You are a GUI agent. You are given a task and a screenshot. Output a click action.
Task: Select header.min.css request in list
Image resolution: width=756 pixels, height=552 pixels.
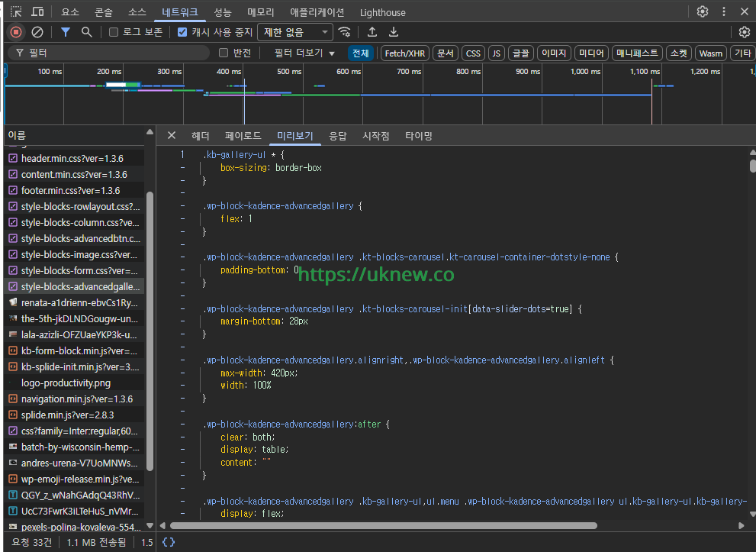(72, 158)
